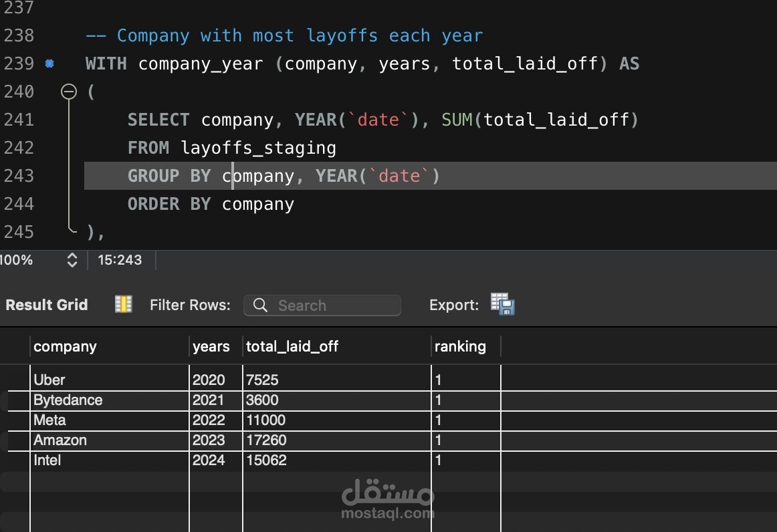Click line number 245 in the gutter

pos(19,232)
